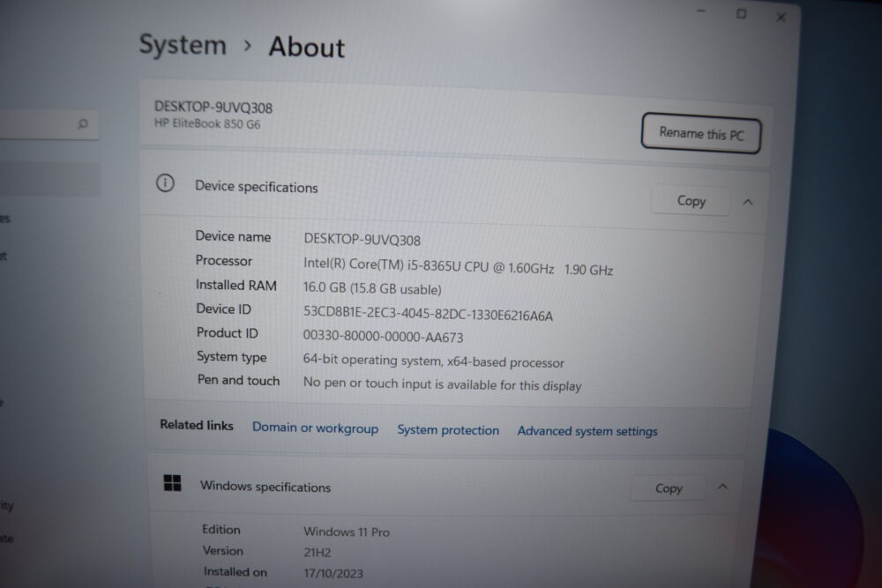Click the Device specifications header title

point(257,187)
